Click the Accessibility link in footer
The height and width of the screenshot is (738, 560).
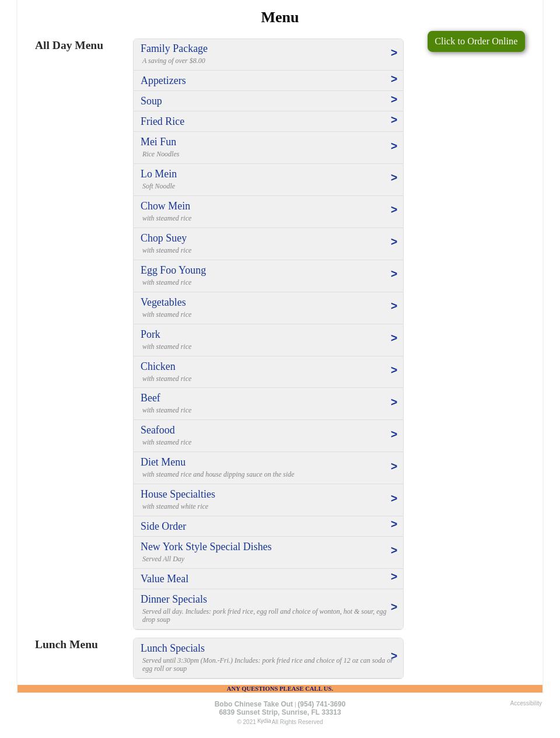point(526,704)
